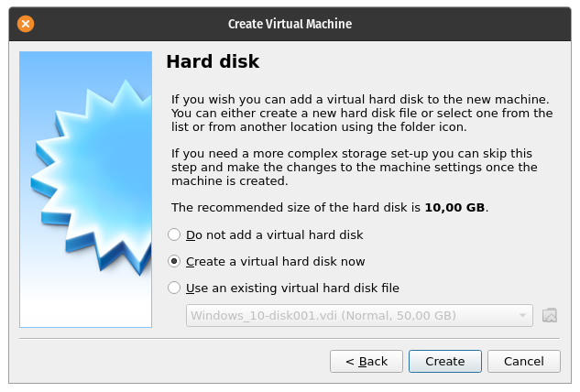Click the folder icon to browse disk files
The height and width of the screenshot is (392, 580).
point(550,316)
